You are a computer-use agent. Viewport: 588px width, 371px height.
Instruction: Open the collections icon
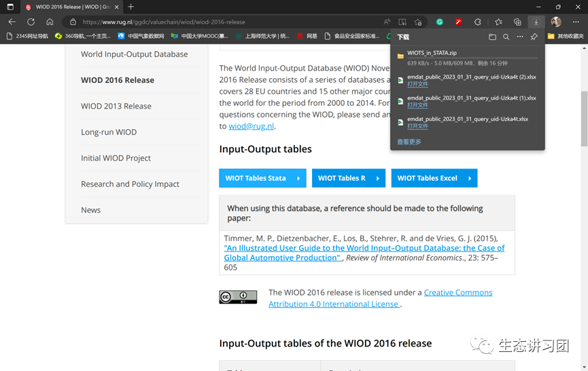click(517, 22)
